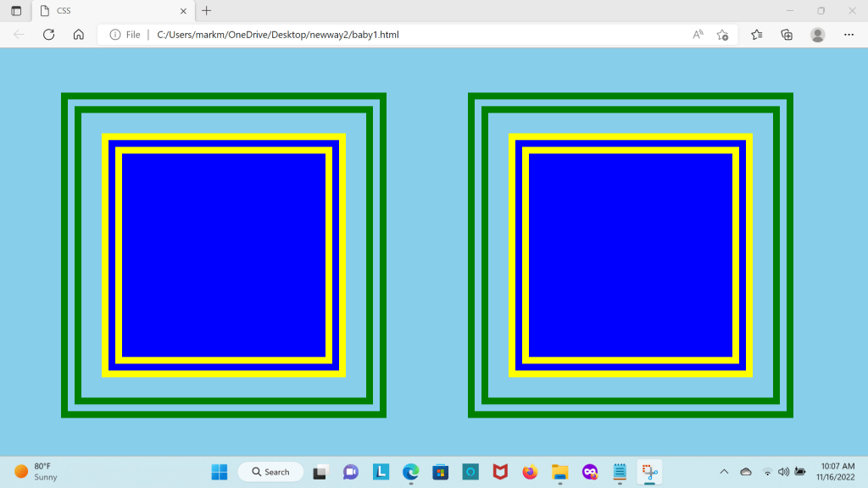Screen dimensions: 868x488
Task: Open the browser profile avatar
Action: [x=817, y=35]
